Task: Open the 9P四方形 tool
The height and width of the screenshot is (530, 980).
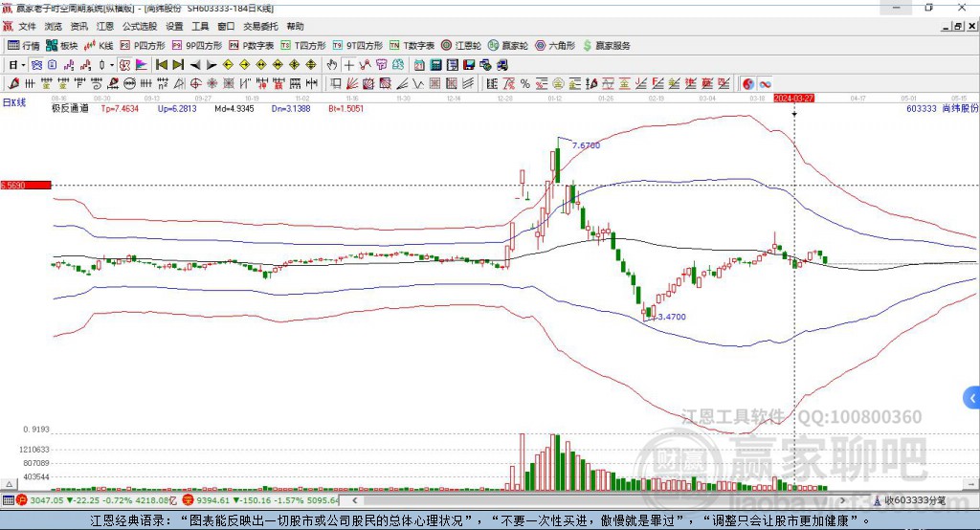Action: pyautogui.click(x=197, y=46)
